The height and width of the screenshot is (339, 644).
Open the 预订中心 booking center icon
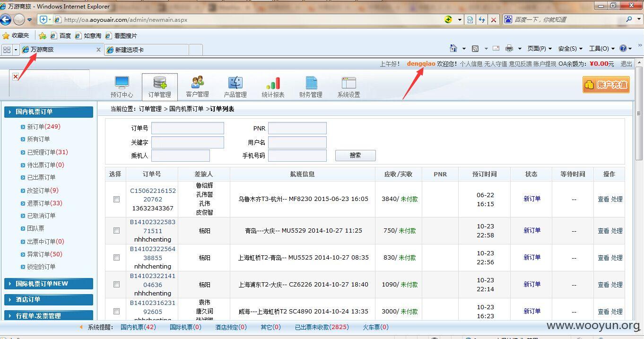(122, 87)
